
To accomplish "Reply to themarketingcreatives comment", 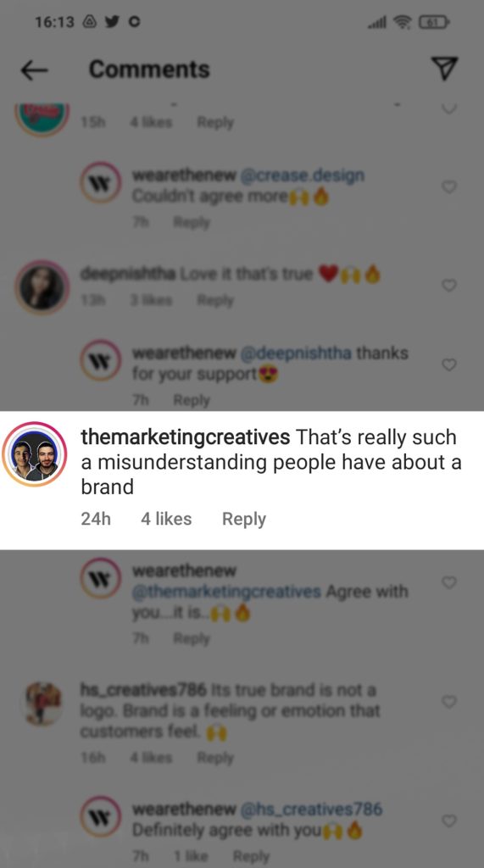I will (243, 520).
